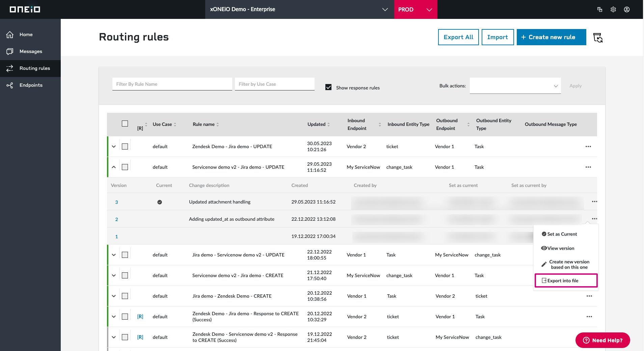Open the Home sidebar icon
644x351 pixels.
[10, 34]
